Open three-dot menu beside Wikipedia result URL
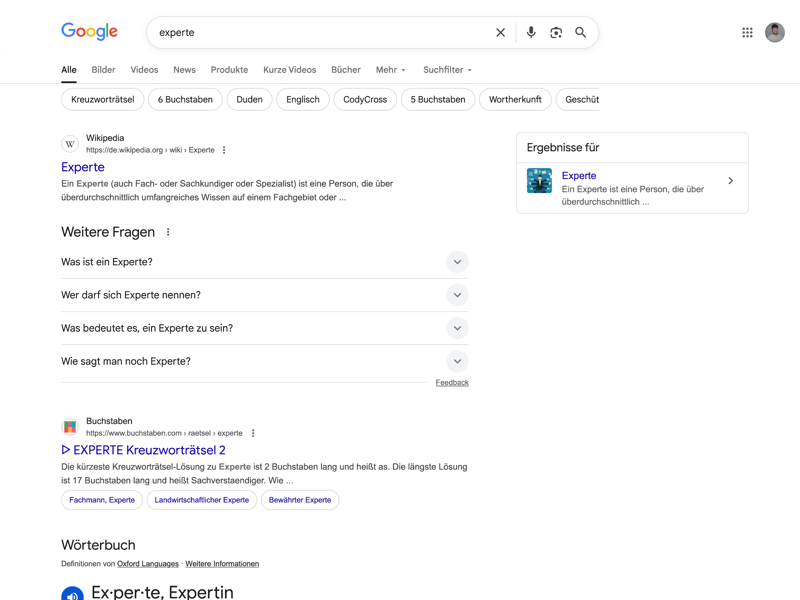800x600 pixels. pyautogui.click(x=224, y=150)
